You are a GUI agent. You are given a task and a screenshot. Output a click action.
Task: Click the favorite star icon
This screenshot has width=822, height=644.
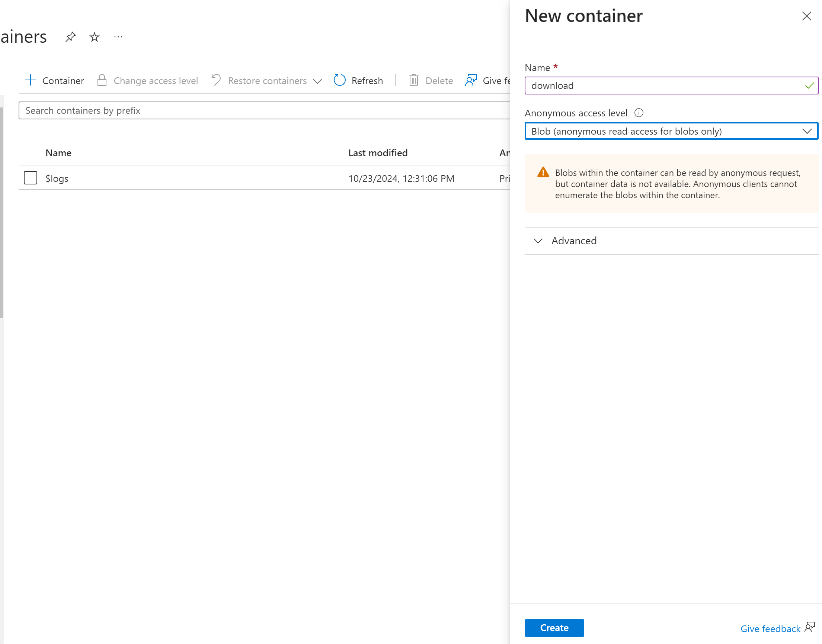coord(94,37)
